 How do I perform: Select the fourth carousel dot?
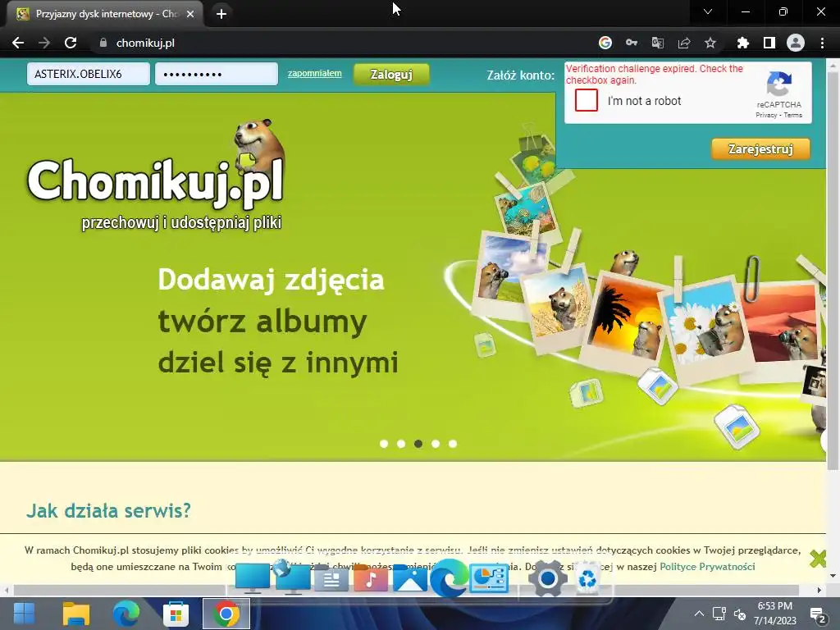tap(436, 444)
